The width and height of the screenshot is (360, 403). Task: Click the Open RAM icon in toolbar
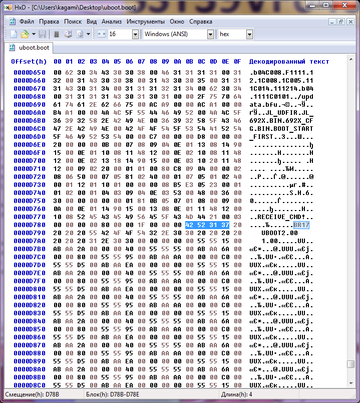pyautogui.click(x=57, y=34)
